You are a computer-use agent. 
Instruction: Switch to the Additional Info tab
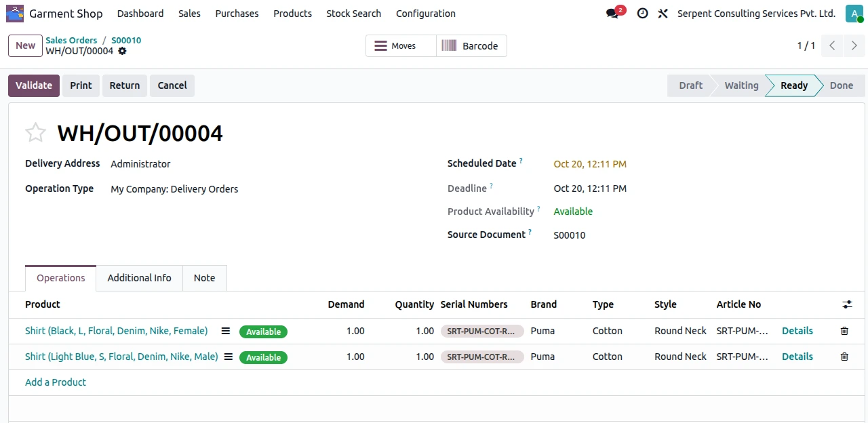[x=140, y=278]
